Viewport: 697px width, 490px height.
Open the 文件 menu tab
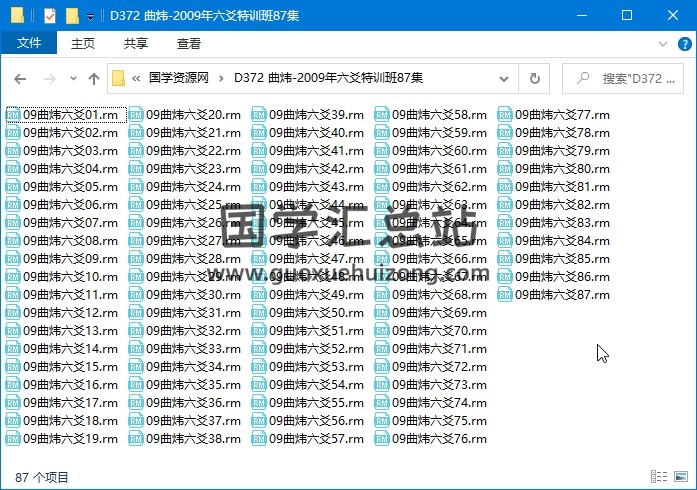(x=29, y=43)
